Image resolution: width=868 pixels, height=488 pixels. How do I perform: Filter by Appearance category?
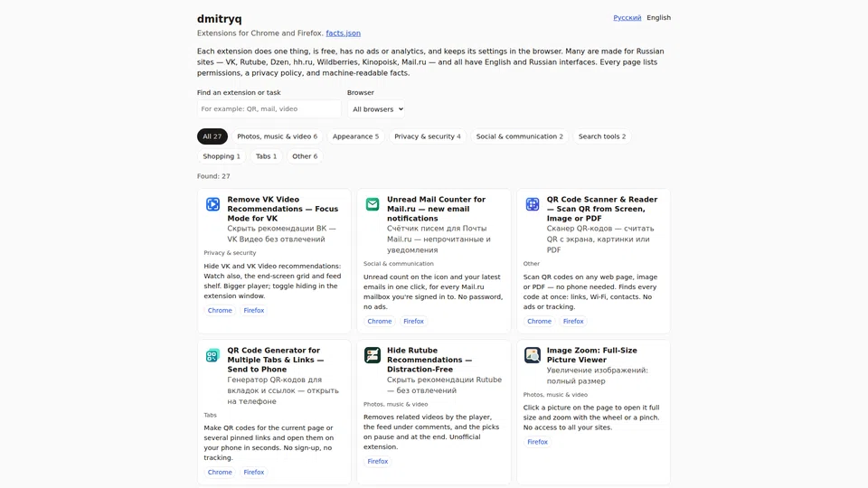point(356,136)
